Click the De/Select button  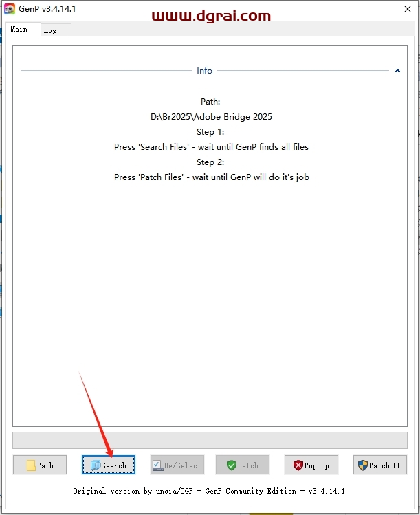(177, 465)
